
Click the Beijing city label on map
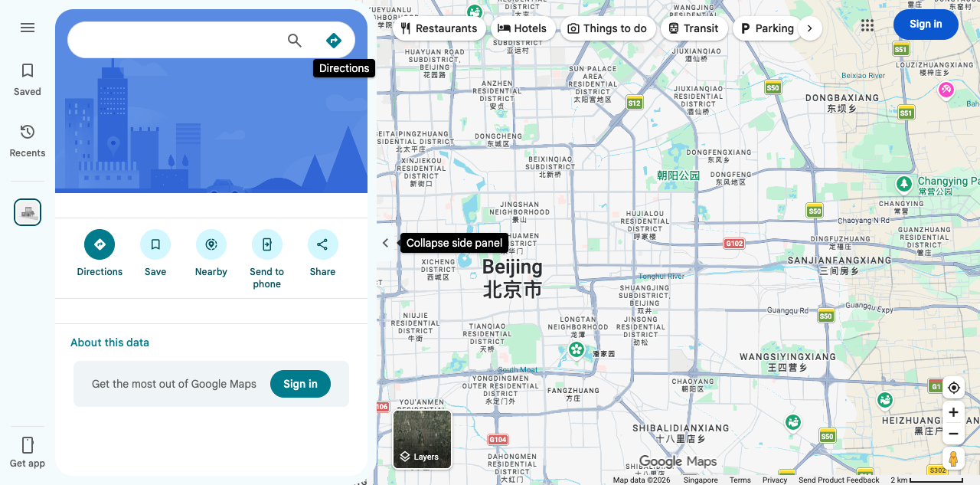[512, 277]
